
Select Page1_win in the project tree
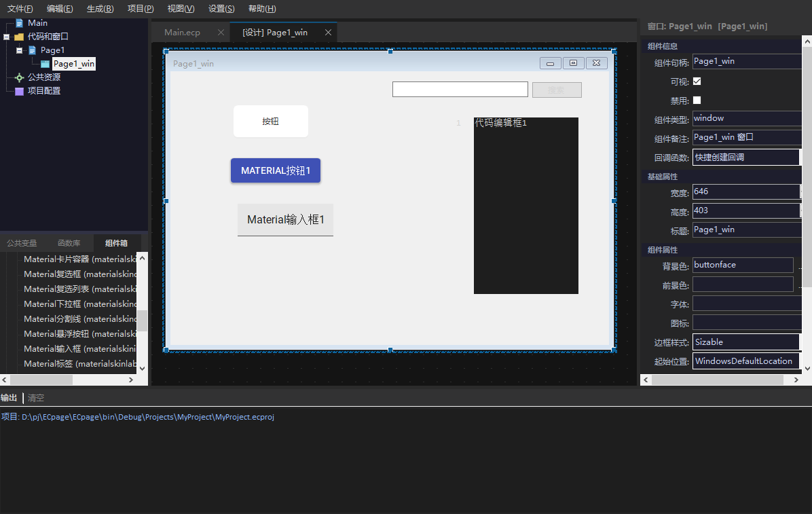coord(73,64)
